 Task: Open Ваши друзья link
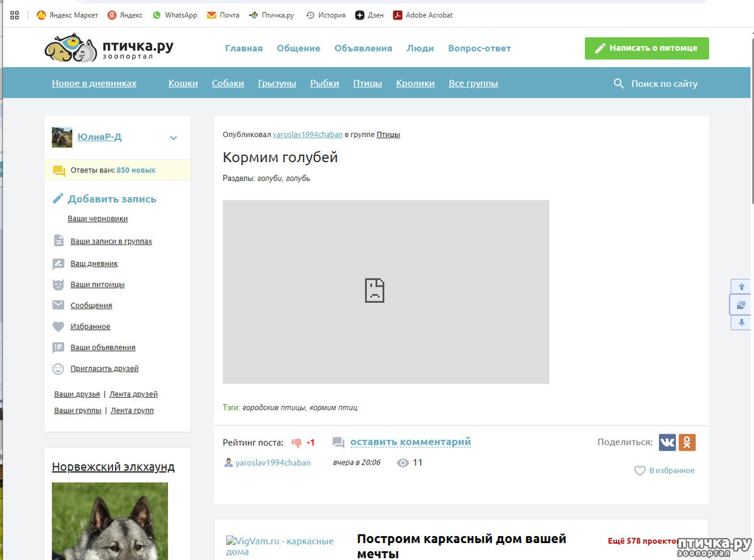[77, 394]
